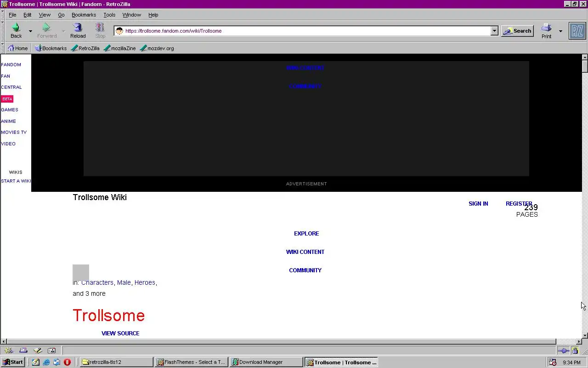Click the security padlock icon

(575, 351)
